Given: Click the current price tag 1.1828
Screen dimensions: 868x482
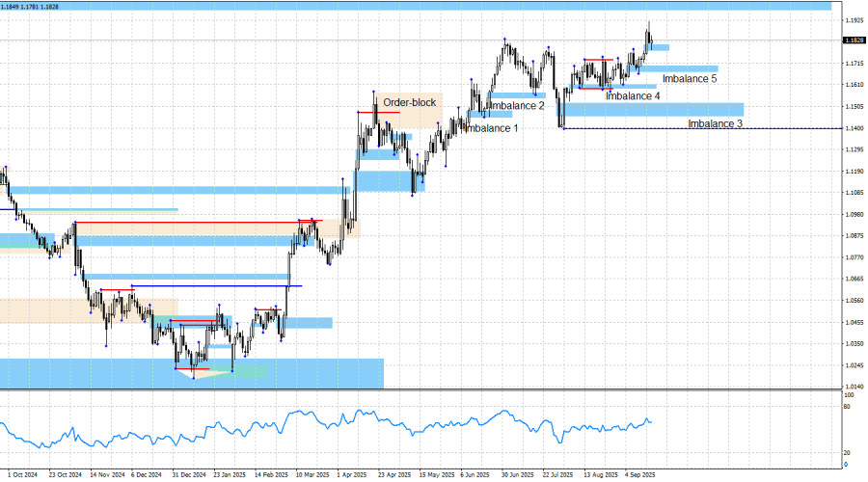Looking at the screenshot, I should pyautogui.click(x=853, y=40).
